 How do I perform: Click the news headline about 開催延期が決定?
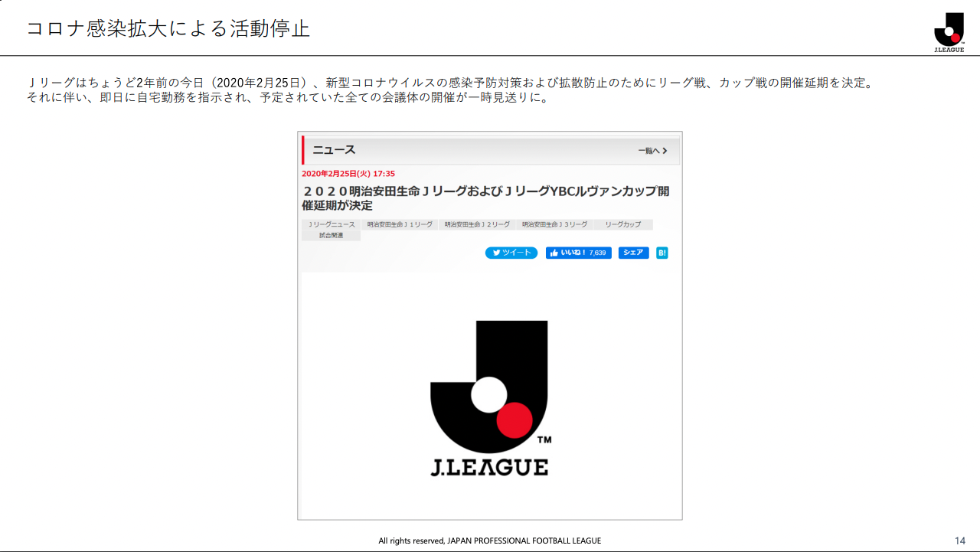pyautogui.click(x=486, y=198)
